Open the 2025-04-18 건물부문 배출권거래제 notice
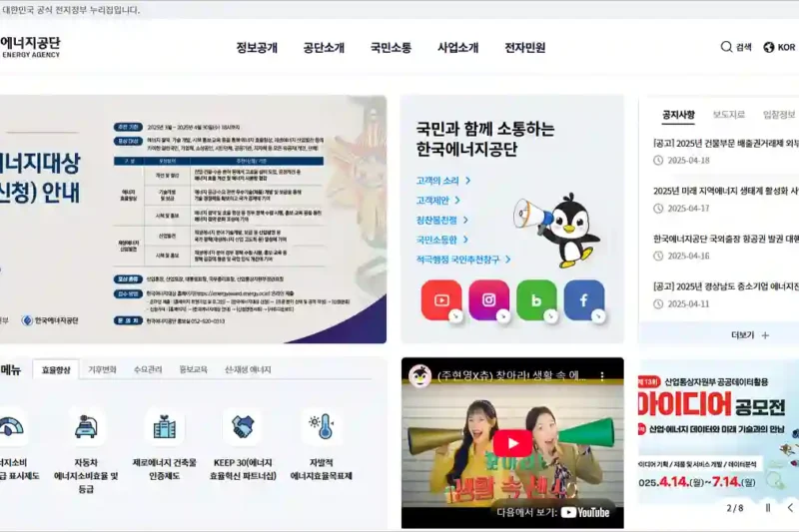This screenshot has width=799, height=532. [726, 144]
